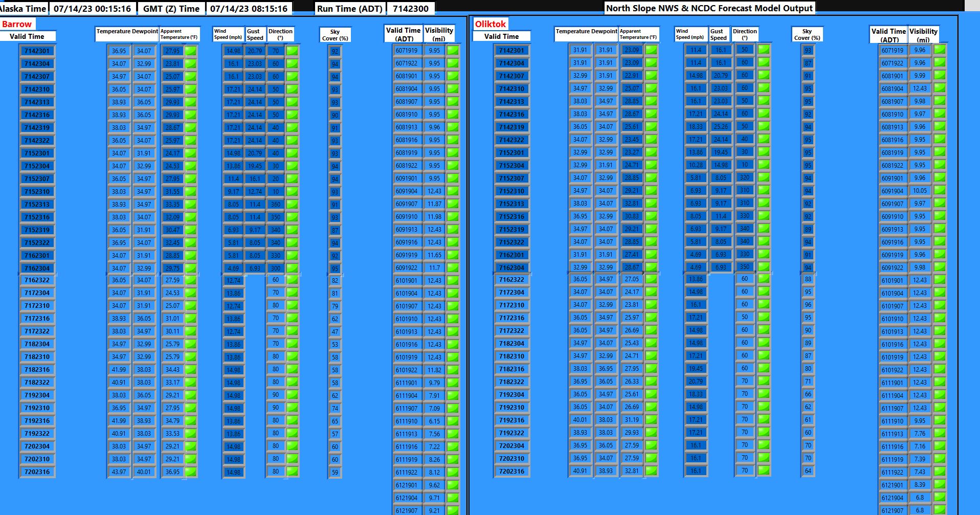980x515 pixels.
Task: Click Barrow apparent temperature LED in row 7172316
Action: click(190, 318)
